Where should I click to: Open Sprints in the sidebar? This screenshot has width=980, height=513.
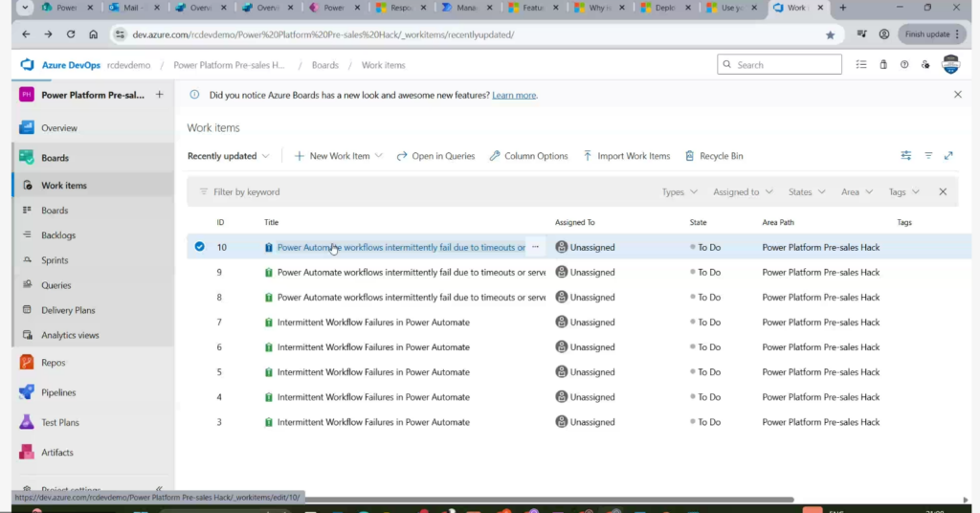[x=55, y=260]
